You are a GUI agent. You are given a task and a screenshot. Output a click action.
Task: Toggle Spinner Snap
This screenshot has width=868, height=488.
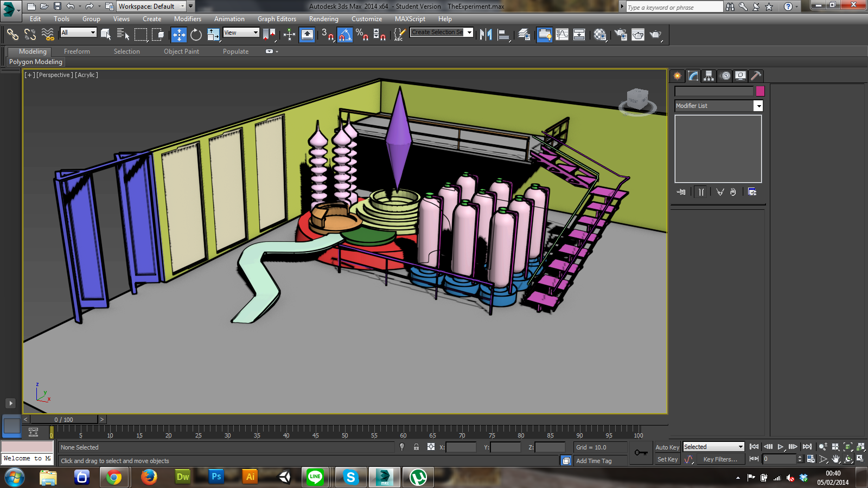click(x=380, y=35)
